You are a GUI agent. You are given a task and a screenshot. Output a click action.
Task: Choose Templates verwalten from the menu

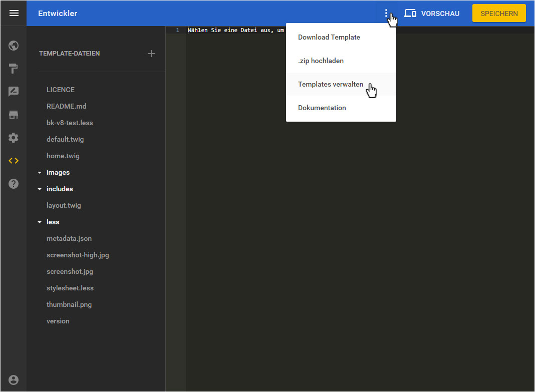(341, 84)
